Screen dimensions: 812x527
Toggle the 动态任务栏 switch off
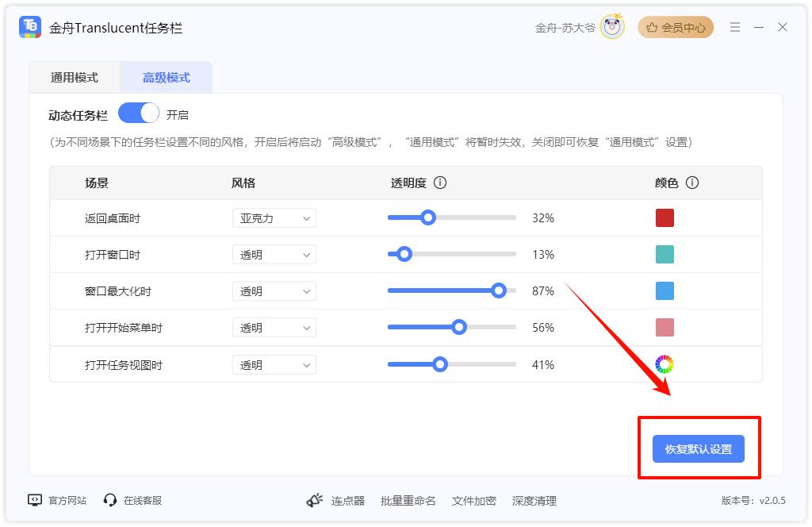[139, 114]
